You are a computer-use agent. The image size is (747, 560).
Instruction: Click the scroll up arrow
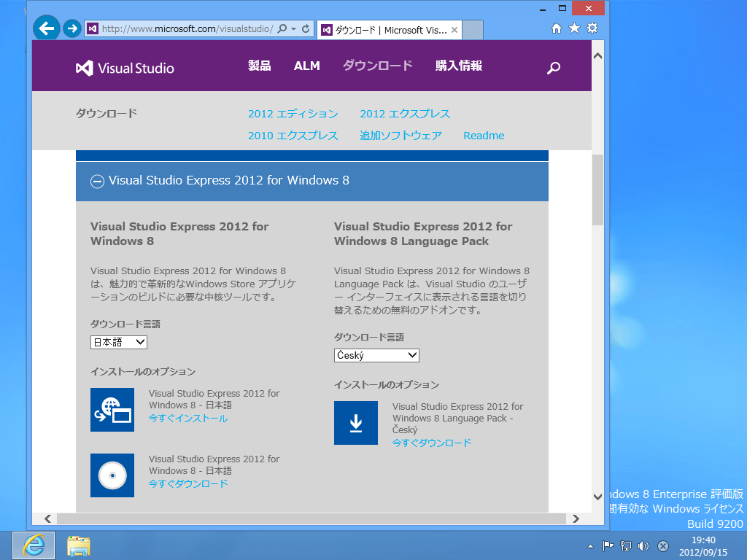tap(597, 55)
